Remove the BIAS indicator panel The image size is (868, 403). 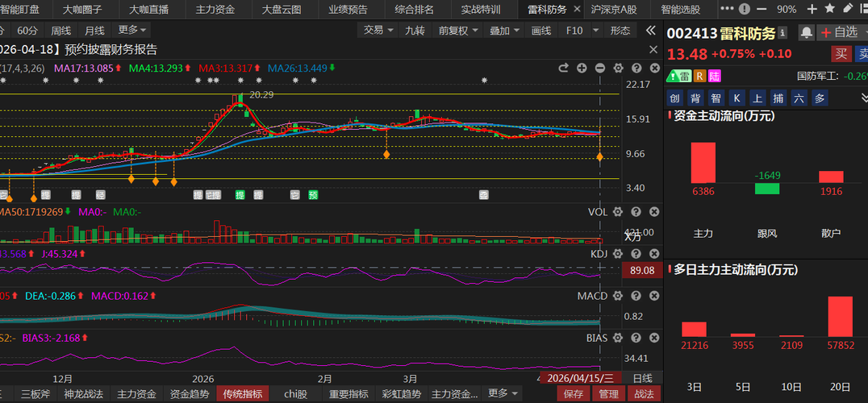click(x=654, y=338)
